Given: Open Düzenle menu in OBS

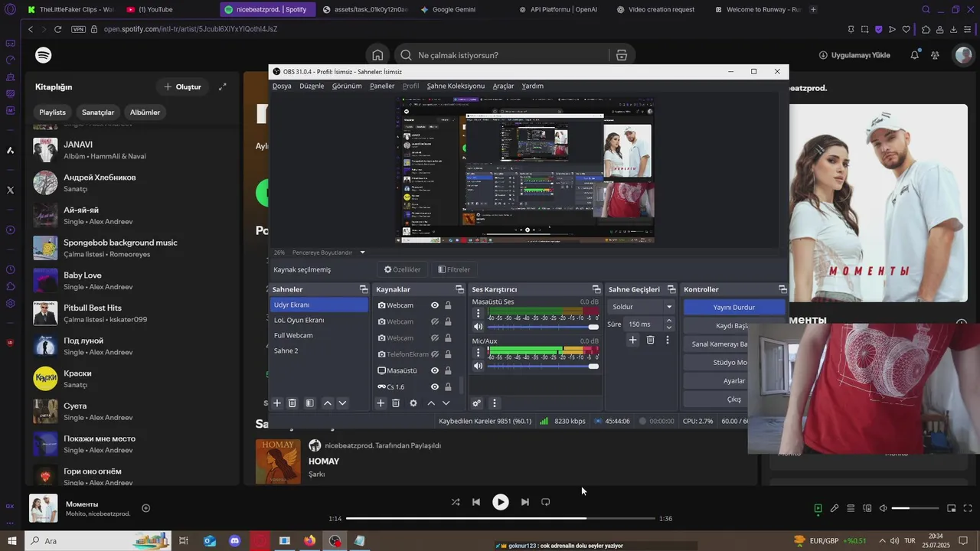Looking at the screenshot, I should pyautogui.click(x=312, y=86).
